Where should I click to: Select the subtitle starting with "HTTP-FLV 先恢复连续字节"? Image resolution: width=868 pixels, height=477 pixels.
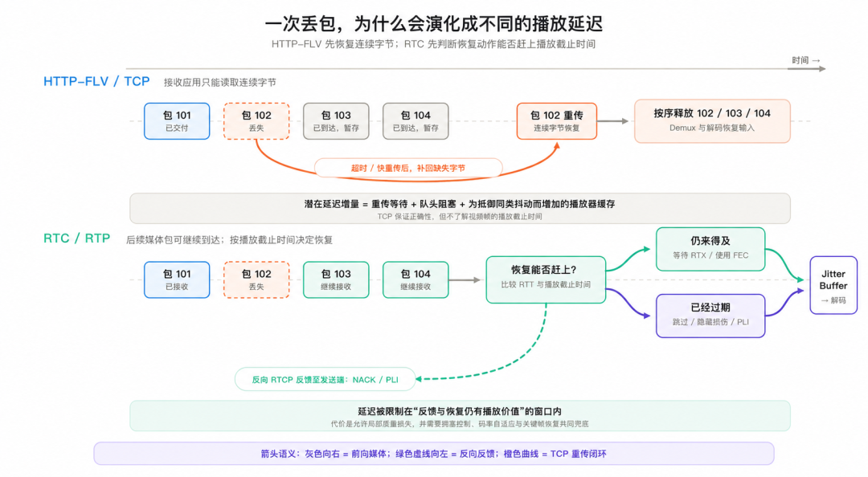pyautogui.click(x=433, y=44)
